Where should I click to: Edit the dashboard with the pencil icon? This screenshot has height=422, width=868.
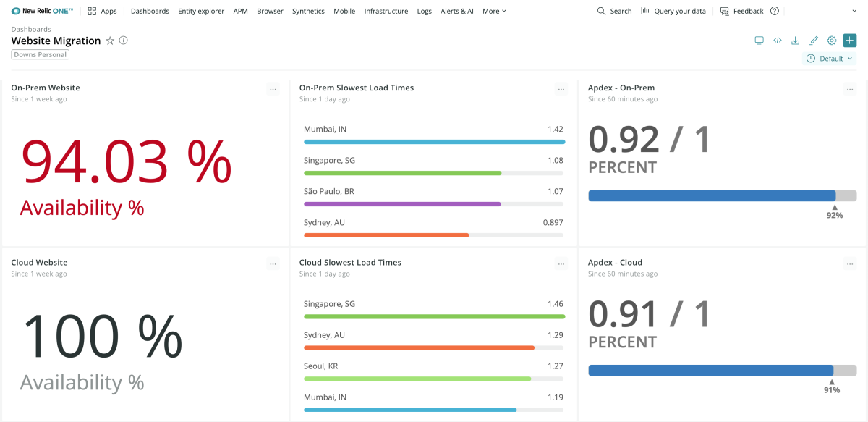tap(814, 41)
